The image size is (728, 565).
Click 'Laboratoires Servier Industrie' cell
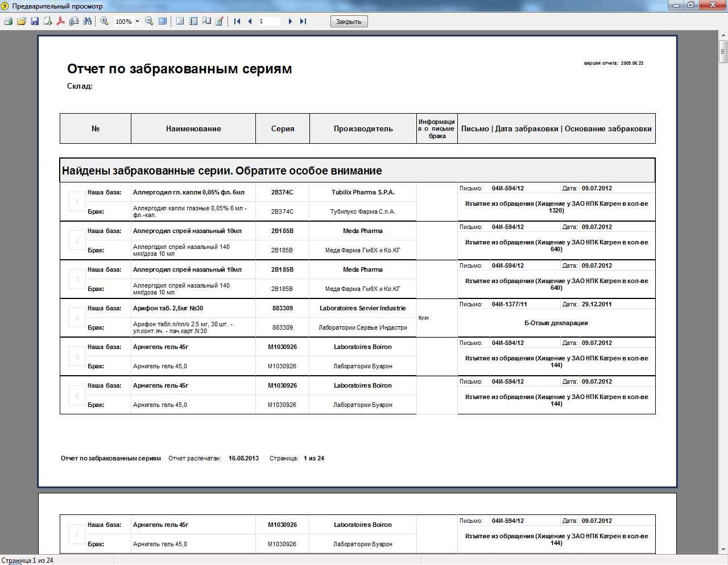point(363,308)
